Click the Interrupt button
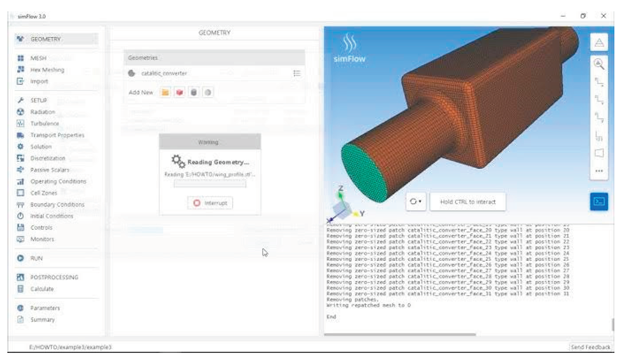Screen dimensions: 621x364 tap(210, 203)
